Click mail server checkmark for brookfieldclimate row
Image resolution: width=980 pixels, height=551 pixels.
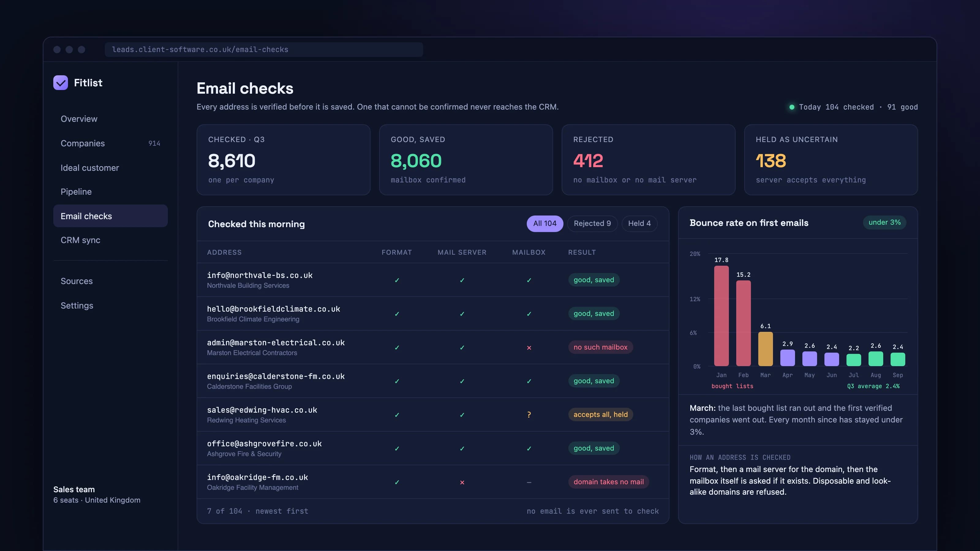click(x=462, y=314)
